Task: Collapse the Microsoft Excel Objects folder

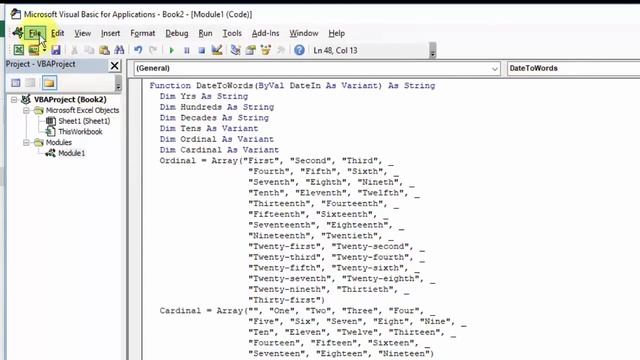Action: click(x=26, y=110)
